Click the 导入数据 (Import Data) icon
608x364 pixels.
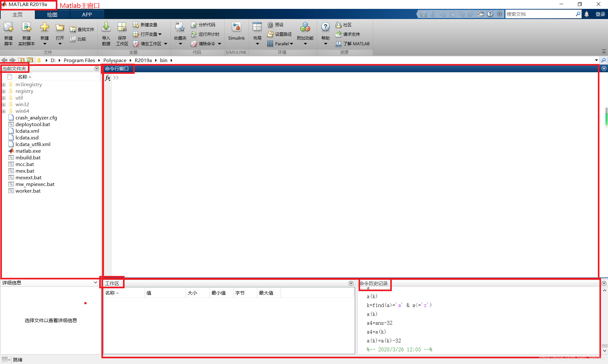click(x=106, y=27)
